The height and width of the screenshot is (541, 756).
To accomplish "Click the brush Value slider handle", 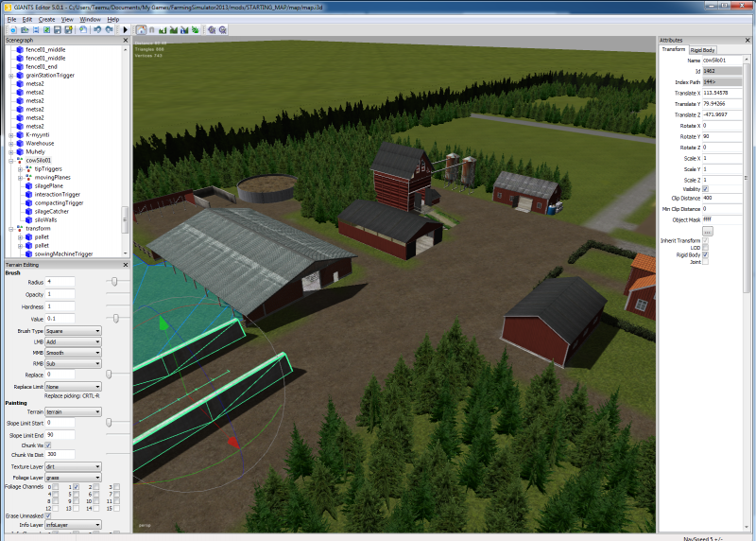I will pos(115,318).
